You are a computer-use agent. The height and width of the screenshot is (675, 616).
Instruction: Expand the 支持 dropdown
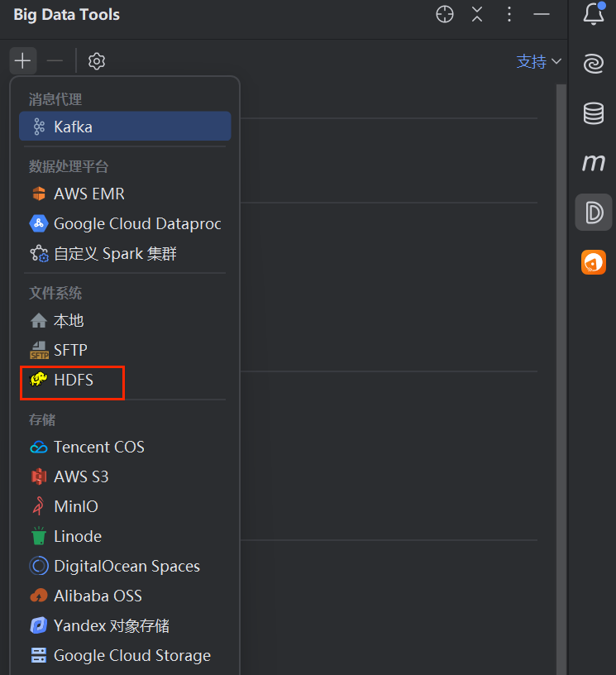click(x=539, y=61)
